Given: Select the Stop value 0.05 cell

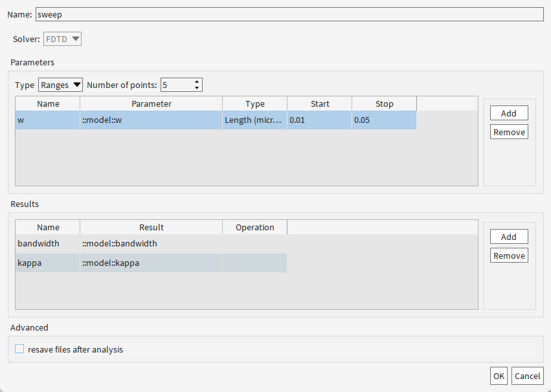Looking at the screenshot, I should coord(384,120).
